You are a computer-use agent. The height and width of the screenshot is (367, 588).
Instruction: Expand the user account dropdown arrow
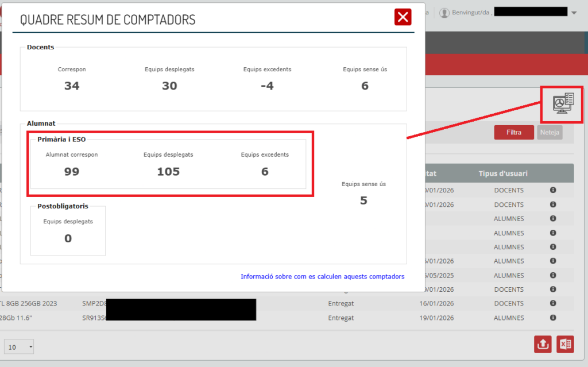574,13
